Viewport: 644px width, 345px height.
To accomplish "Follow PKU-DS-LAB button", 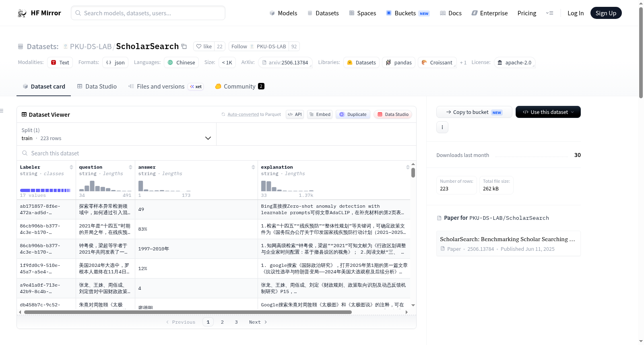I will [x=259, y=46].
